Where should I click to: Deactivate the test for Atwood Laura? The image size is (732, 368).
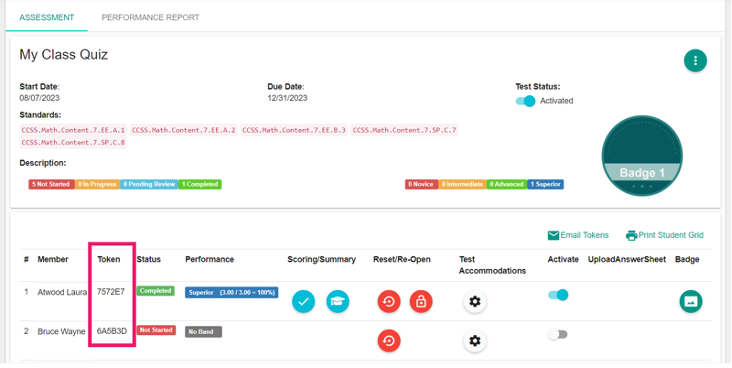click(558, 295)
